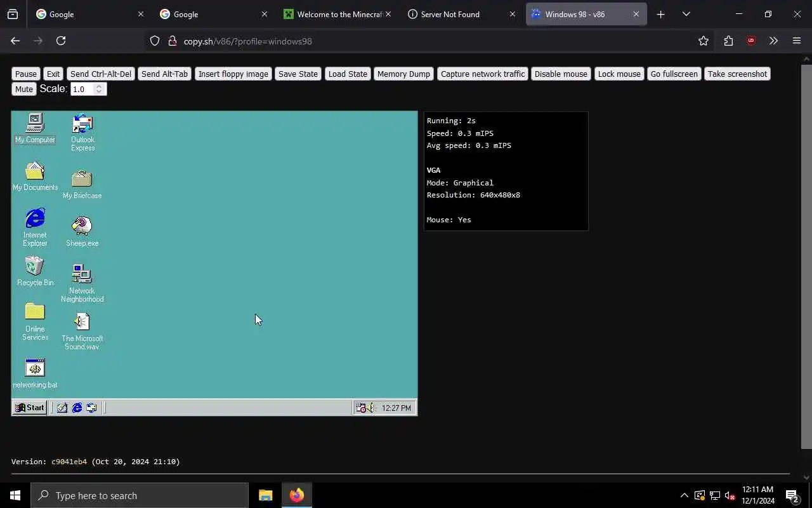
Task: Click Show Desktop quick launch icon
Action: [62, 408]
